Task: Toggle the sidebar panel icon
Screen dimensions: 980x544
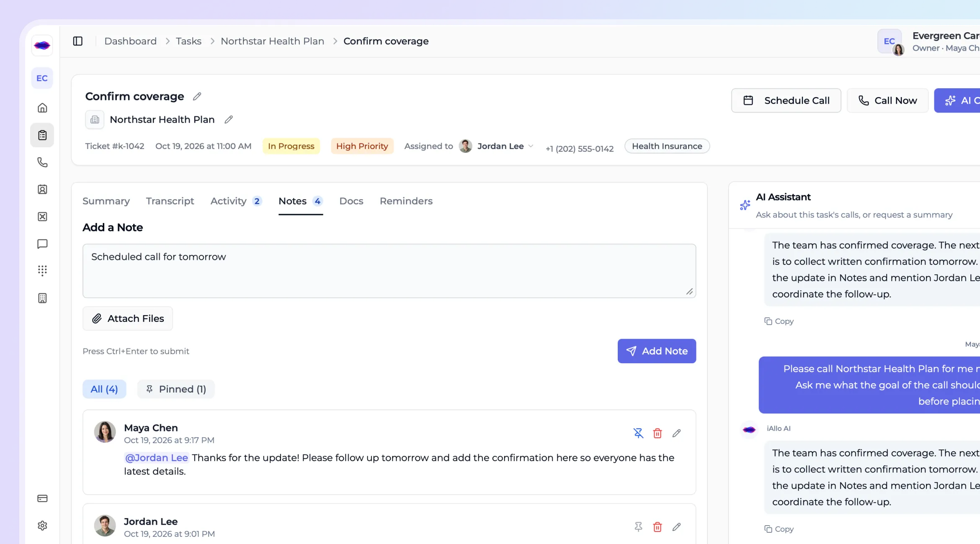Action: [x=78, y=41]
